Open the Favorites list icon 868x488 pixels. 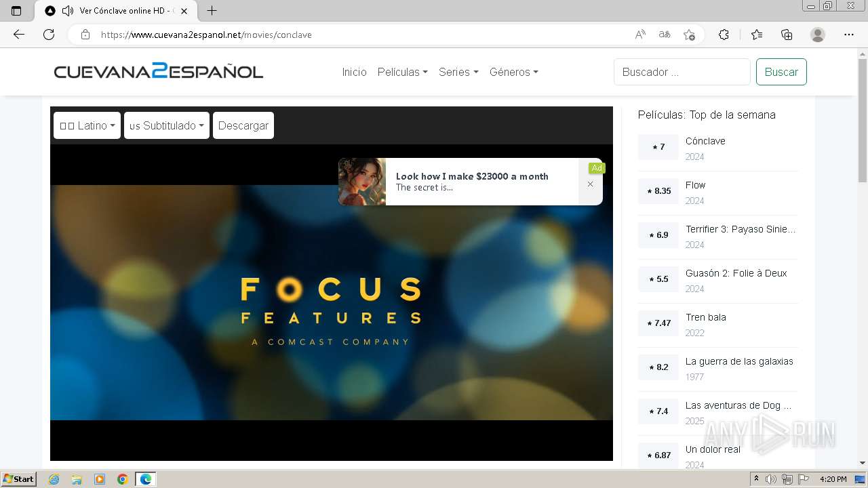point(757,35)
